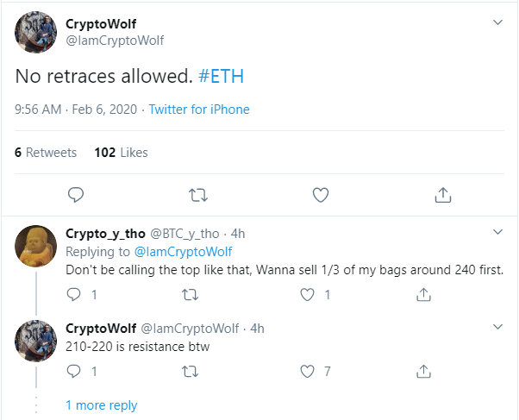The image size is (519, 420).
Task: Retweet Crypto_y_tho's reply
Action: (x=191, y=294)
